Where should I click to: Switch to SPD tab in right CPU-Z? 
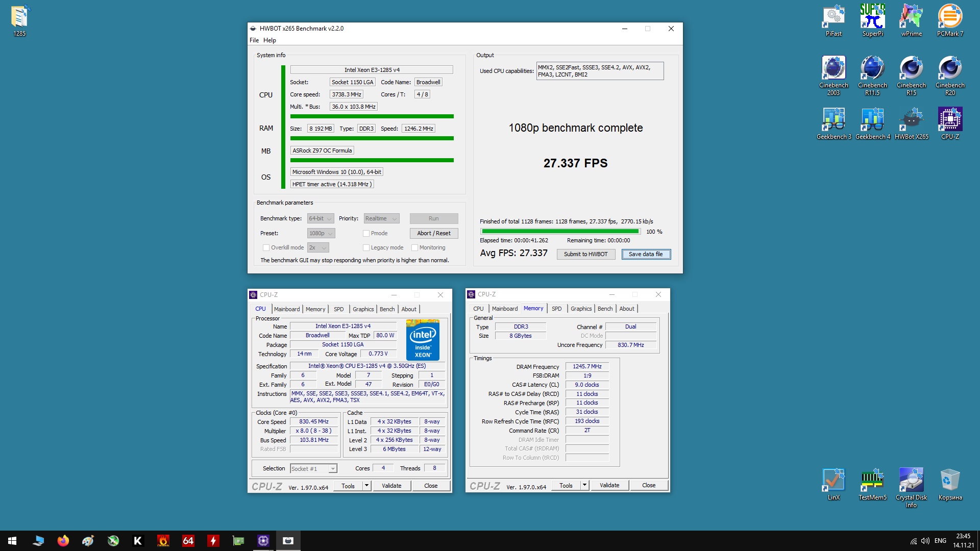coord(556,309)
